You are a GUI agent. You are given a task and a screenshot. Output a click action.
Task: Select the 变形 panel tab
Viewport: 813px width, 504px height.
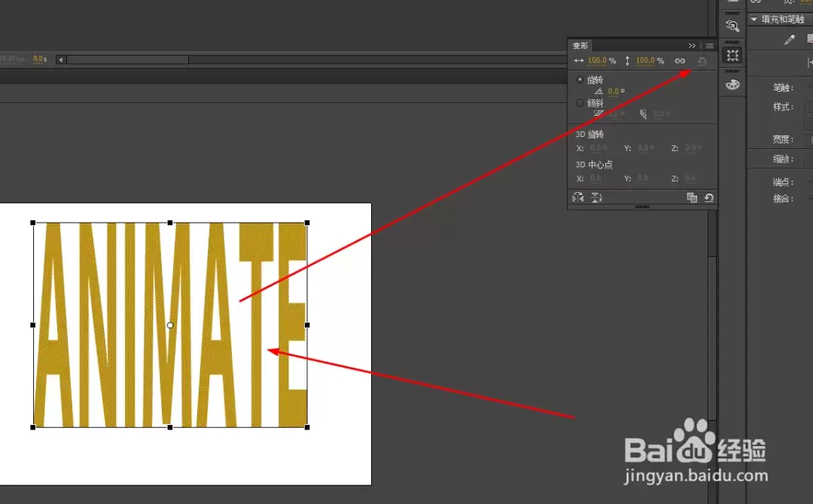[x=580, y=46]
